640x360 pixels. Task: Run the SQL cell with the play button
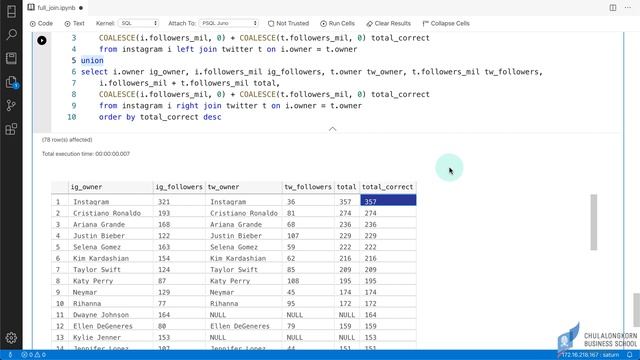42,40
